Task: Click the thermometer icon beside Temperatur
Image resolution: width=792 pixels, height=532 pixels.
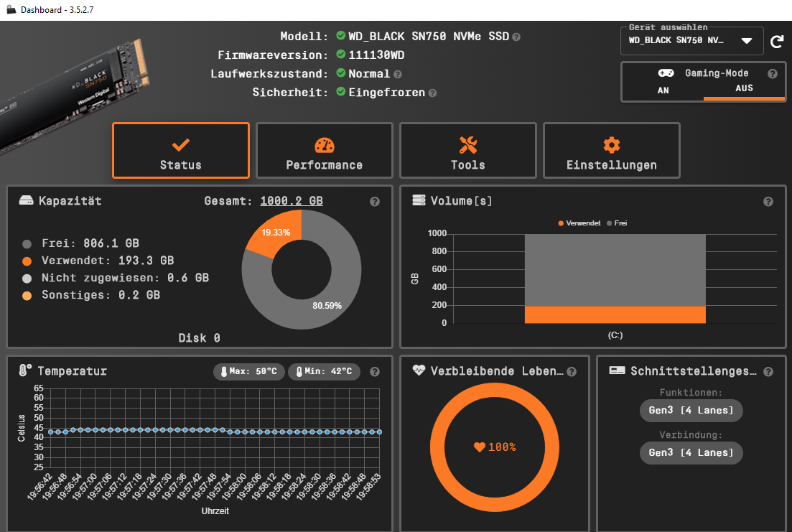Action: (x=24, y=370)
